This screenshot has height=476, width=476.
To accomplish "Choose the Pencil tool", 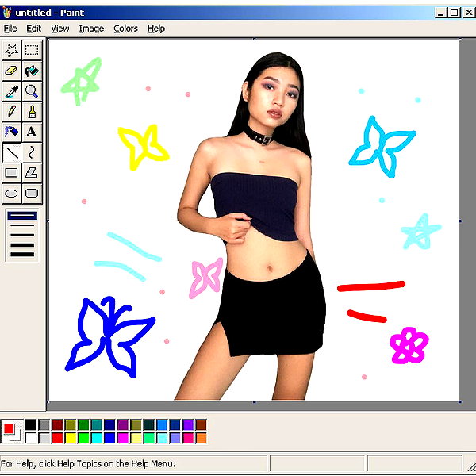I will click(12, 111).
